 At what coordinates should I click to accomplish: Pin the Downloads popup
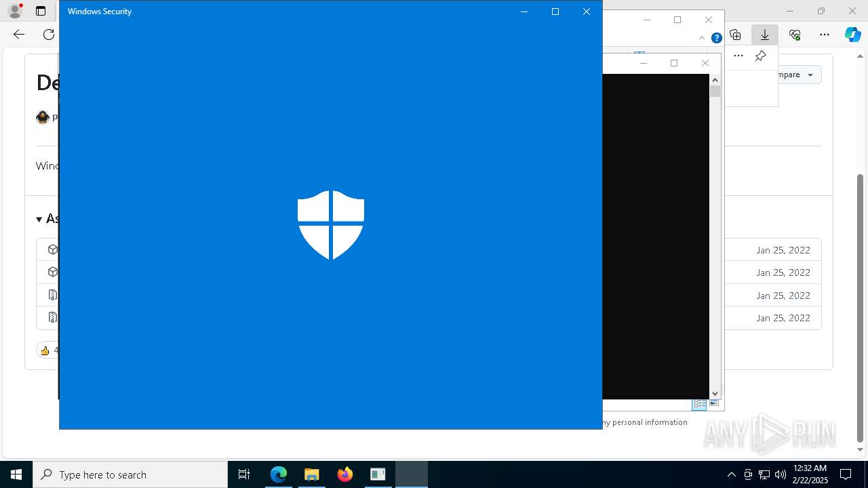tap(760, 56)
